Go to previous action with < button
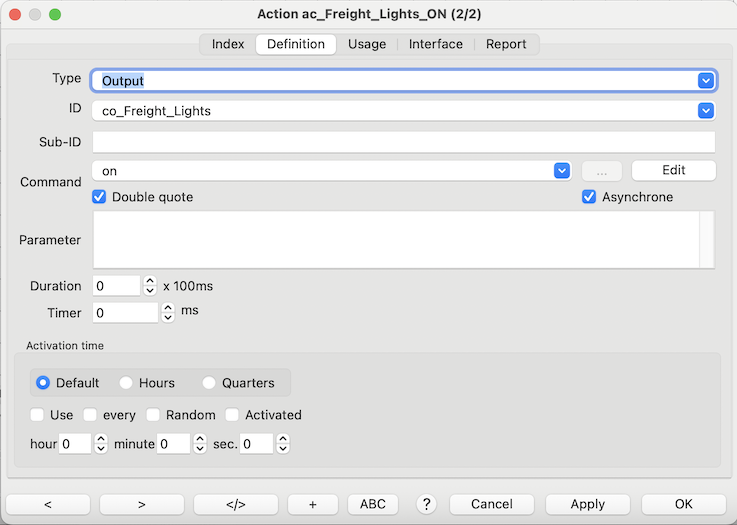This screenshot has width=737, height=525. 48,504
